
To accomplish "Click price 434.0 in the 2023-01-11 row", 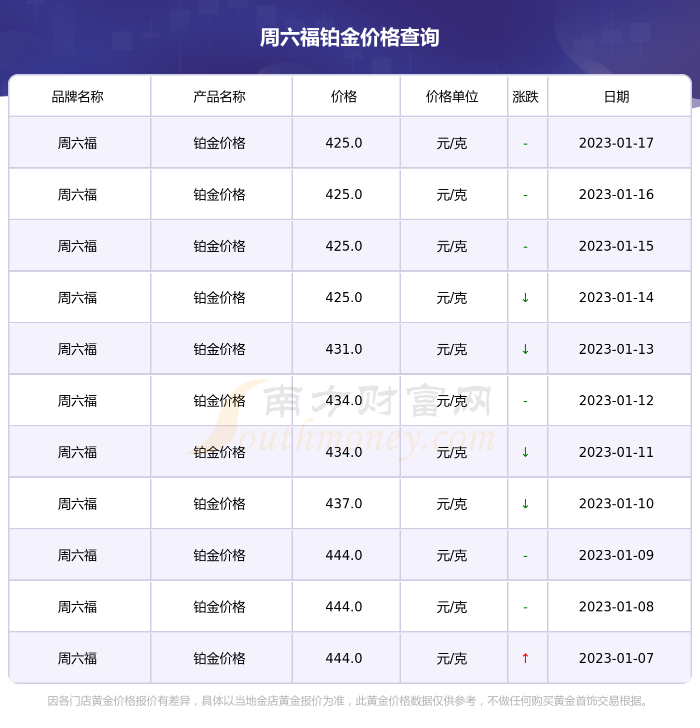I will (344, 452).
